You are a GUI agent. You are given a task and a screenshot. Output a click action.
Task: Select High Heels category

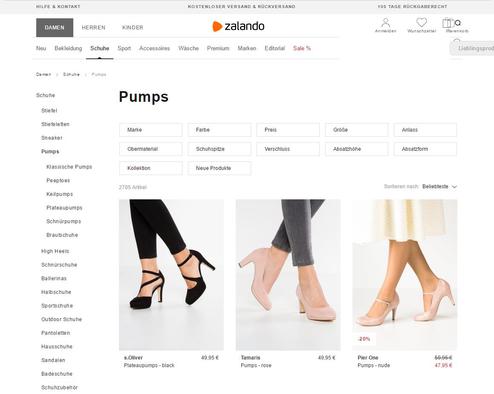55,251
